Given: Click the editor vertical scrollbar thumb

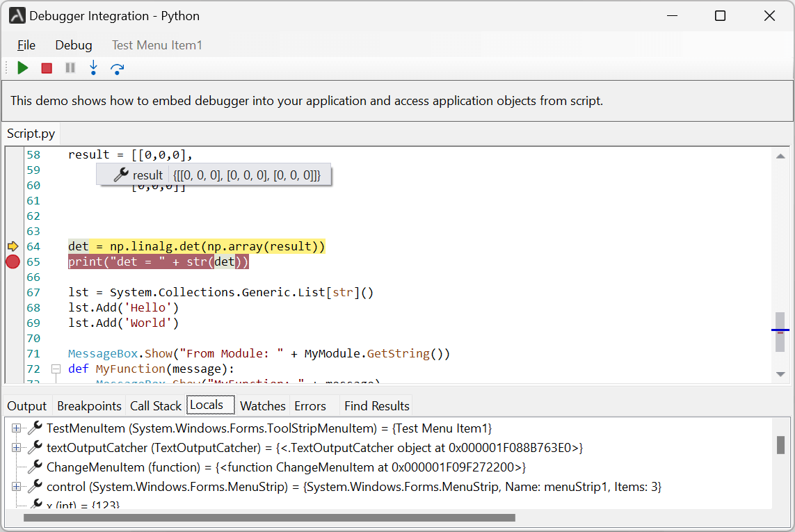Looking at the screenshot, I should click(780, 332).
